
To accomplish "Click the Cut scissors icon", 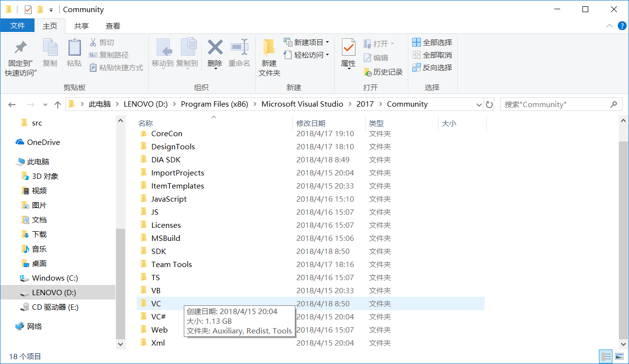I will click(93, 42).
